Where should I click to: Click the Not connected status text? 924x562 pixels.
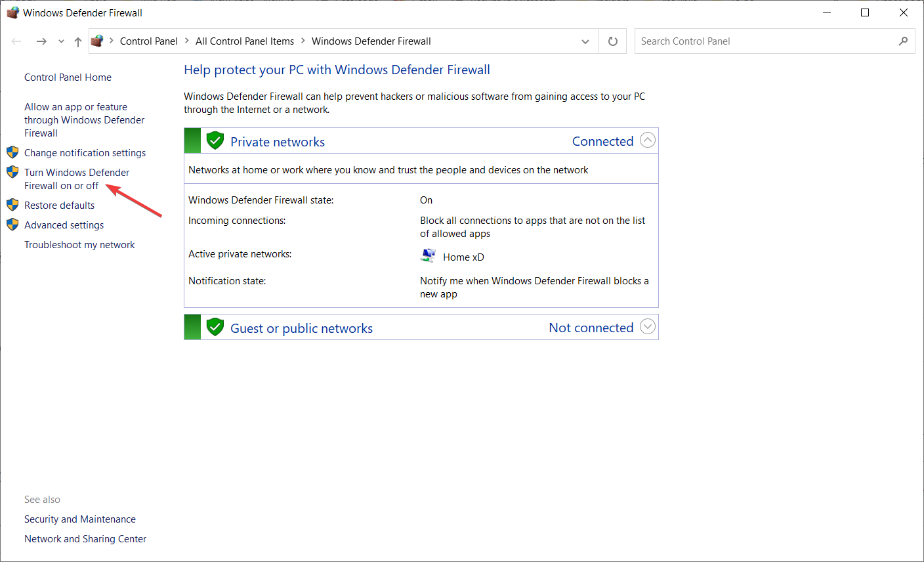click(x=591, y=328)
